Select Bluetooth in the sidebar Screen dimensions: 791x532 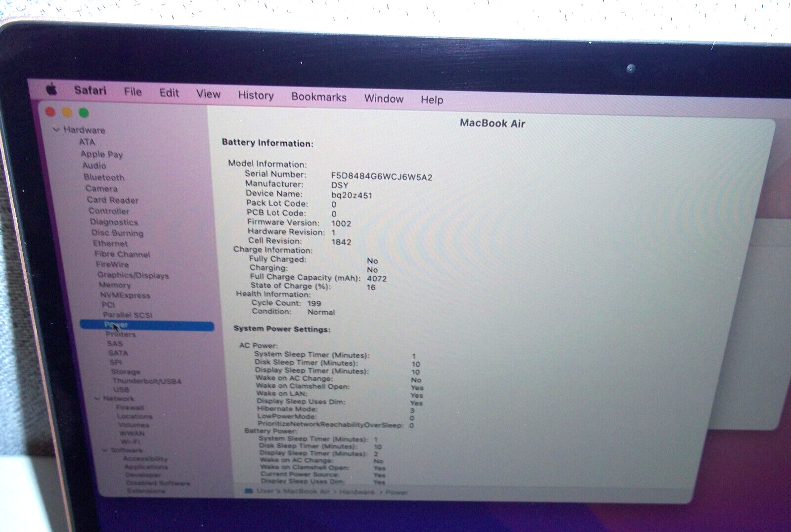pos(104,177)
